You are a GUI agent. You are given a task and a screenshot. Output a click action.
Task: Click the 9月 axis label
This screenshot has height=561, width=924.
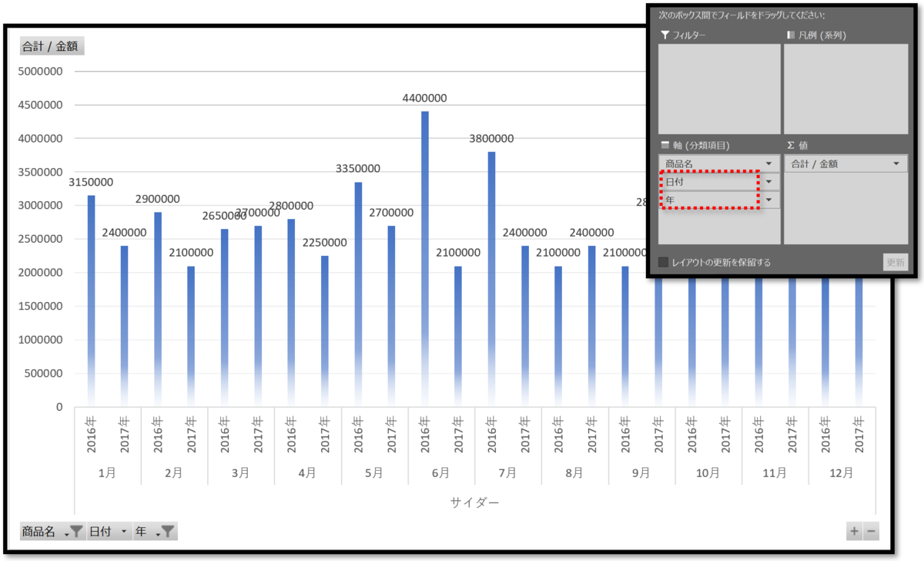pos(641,473)
